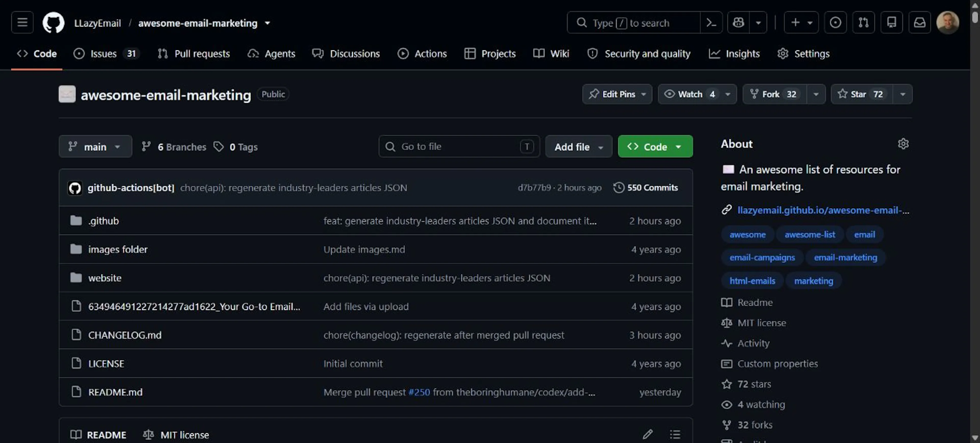Image resolution: width=980 pixels, height=443 pixels.
Task: Fork this repository
Action: (775, 94)
